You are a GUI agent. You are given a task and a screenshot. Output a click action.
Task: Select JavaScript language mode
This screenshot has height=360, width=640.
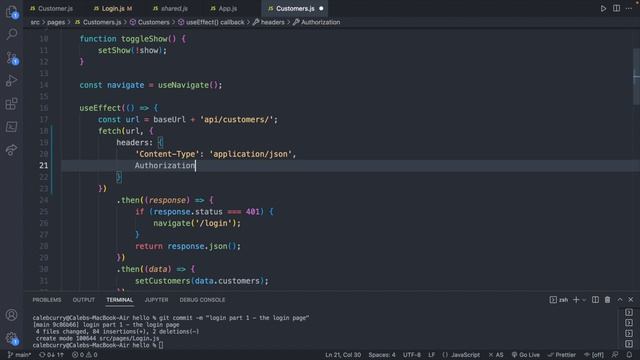point(461,355)
